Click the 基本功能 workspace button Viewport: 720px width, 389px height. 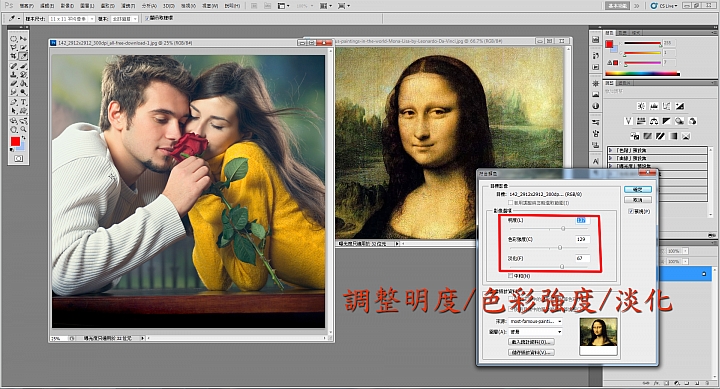coord(617,6)
